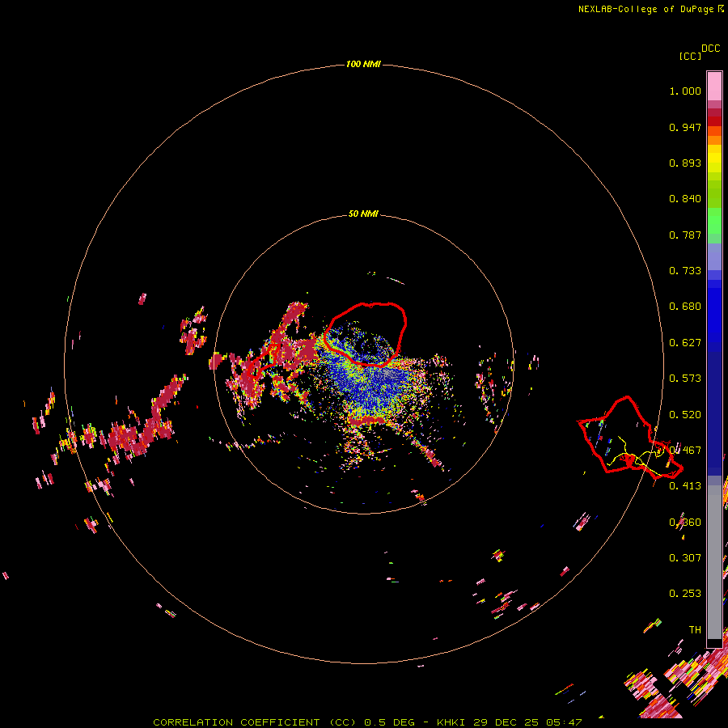Click the [CC] units label above the color bar
The width and height of the screenshot is (728, 728).
[690, 56]
